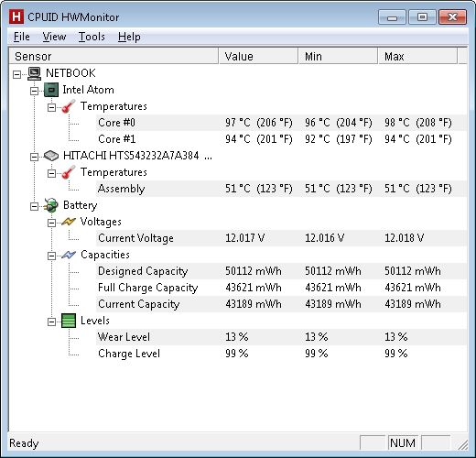Click the NETBOOK computer icon
The image size is (476, 458).
[35, 73]
